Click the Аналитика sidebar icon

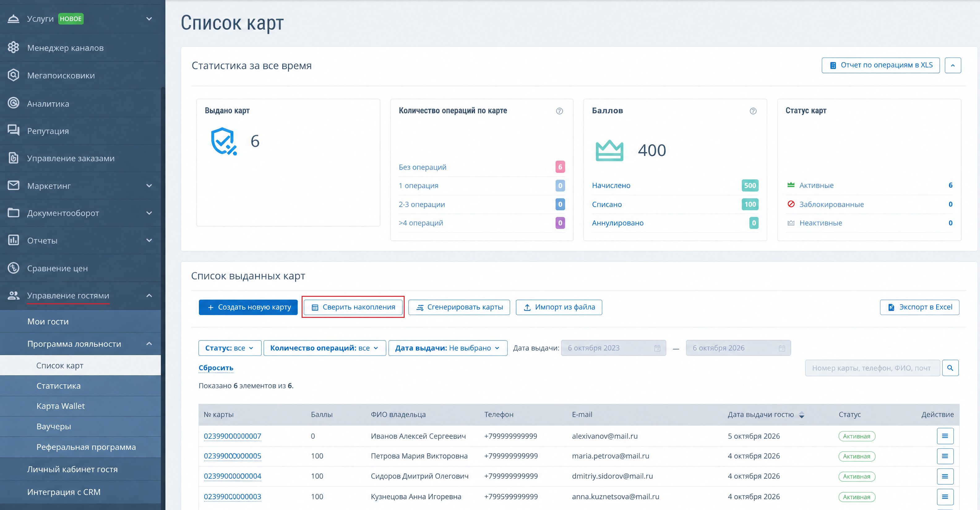pyautogui.click(x=13, y=104)
